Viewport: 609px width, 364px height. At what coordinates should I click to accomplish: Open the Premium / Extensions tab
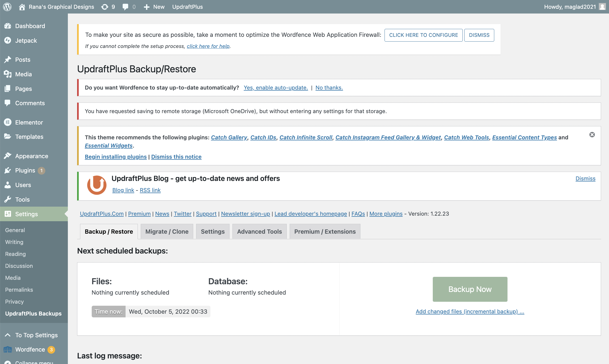point(325,232)
